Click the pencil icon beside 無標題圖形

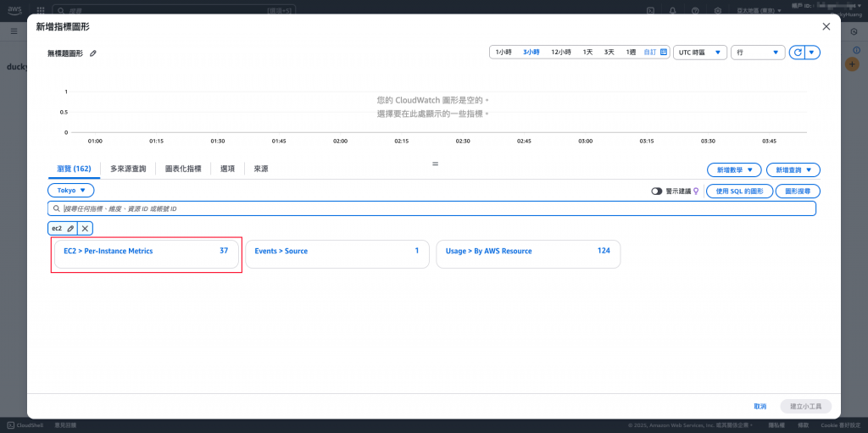click(x=93, y=53)
